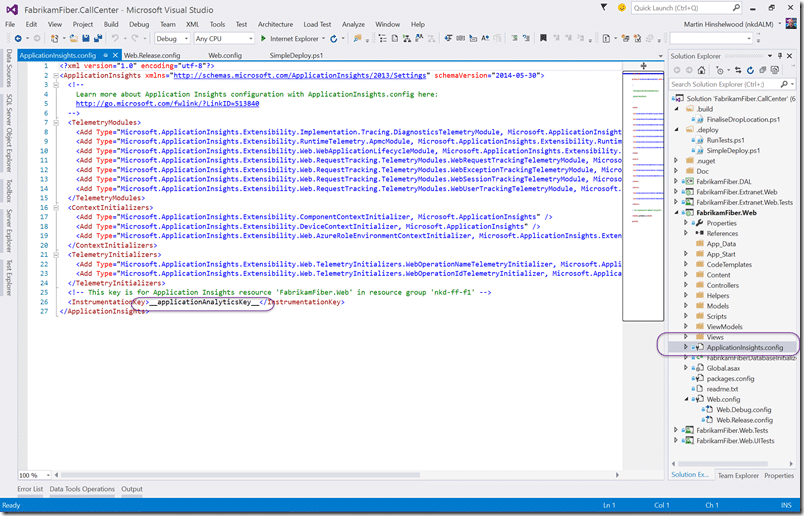The image size is (804, 516).
Task: Open the Toolbox side tab
Action: point(9,190)
